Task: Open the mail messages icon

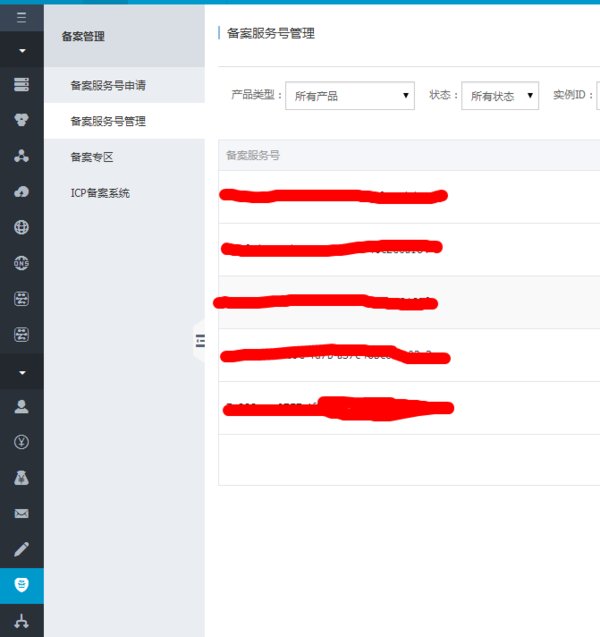Action: (22, 514)
